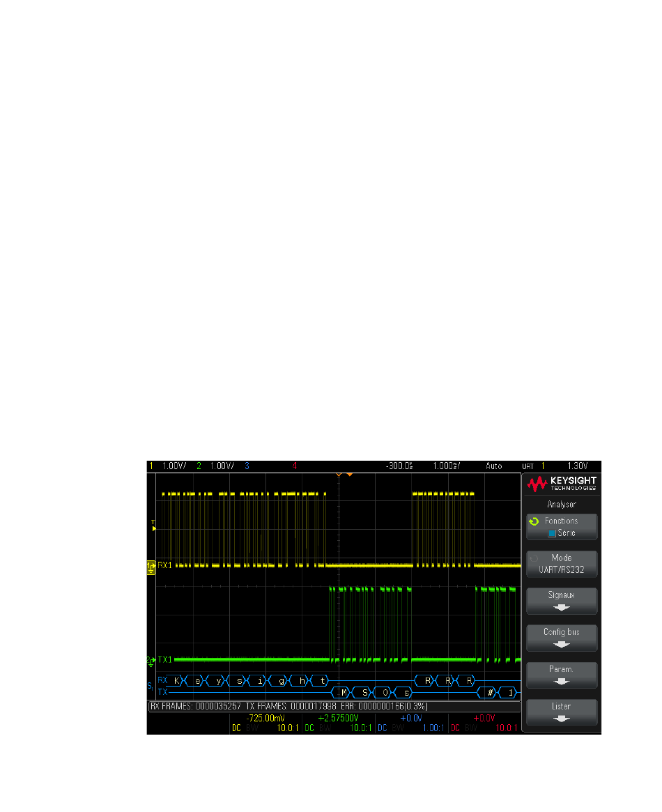This screenshot has width=662, height=812.
Task: Expand the Config bus softkey menu
Action: (562, 638)
